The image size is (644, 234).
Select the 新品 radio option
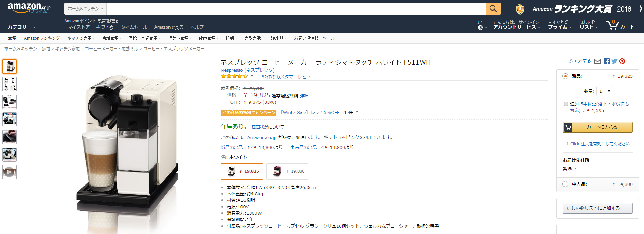click(x=565, y=76)
